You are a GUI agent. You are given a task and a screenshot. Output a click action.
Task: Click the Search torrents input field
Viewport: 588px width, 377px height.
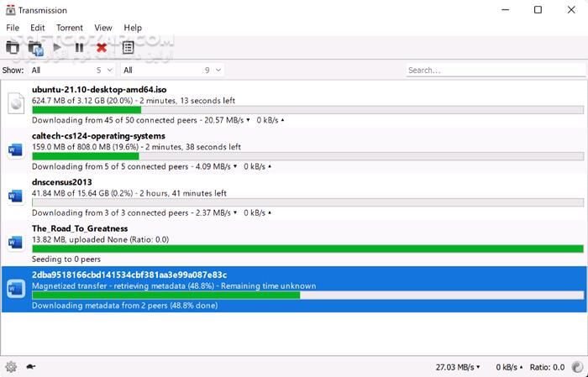click(x=494, y=71)
